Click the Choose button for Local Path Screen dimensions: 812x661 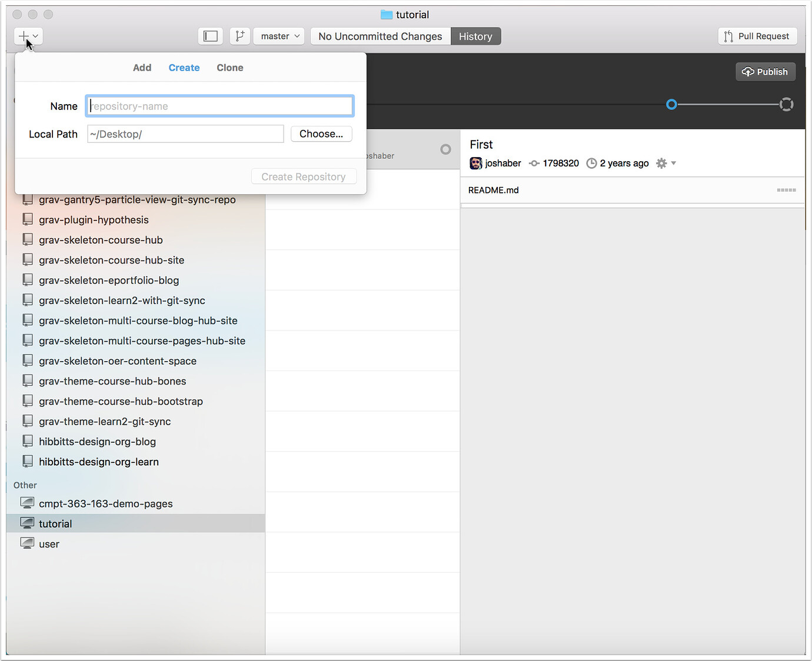point(321,133)
